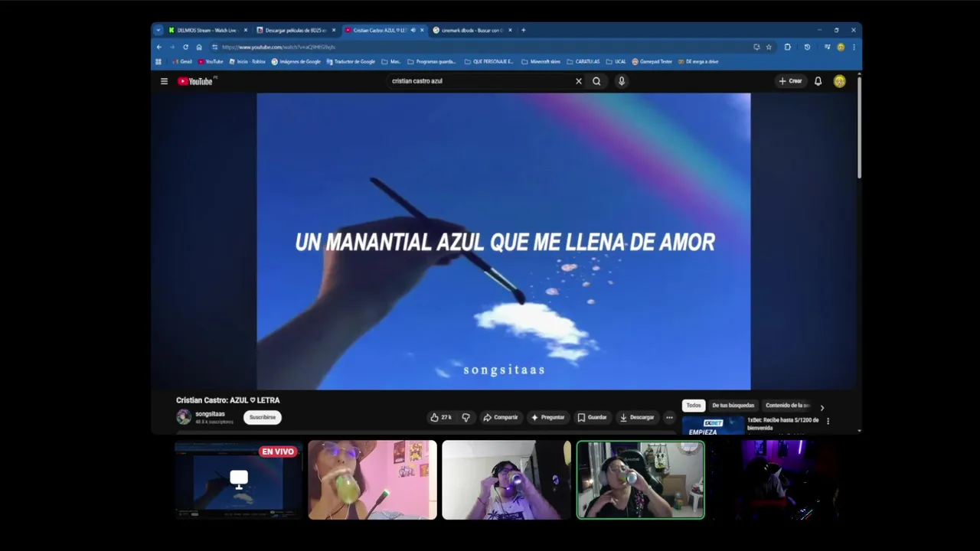Viewport: 980px width, 551px height.
Task: Like the video showing 27 k
Action: (x=441, y=417)
